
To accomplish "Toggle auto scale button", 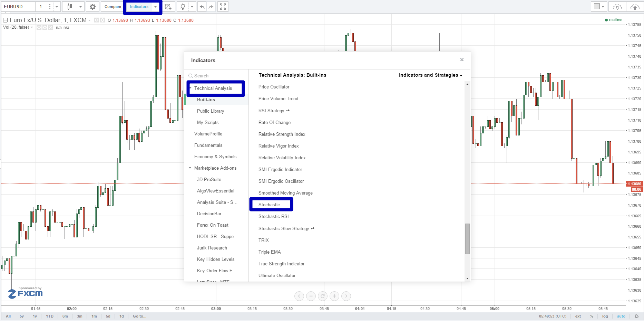I will (x=621, y=316).
